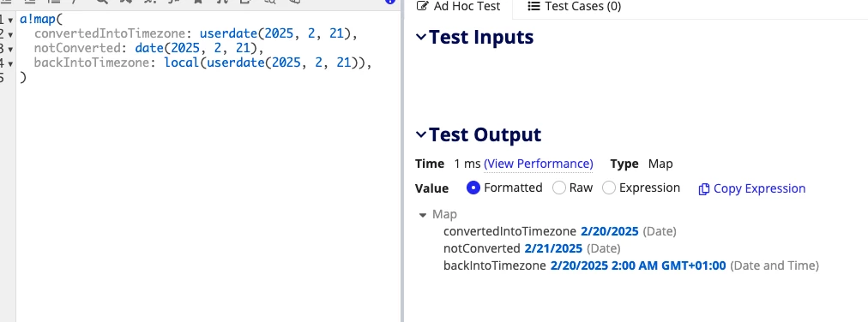Click the Type Map label
This screenshot has height=322, width=868.
[x=642, y=164]
